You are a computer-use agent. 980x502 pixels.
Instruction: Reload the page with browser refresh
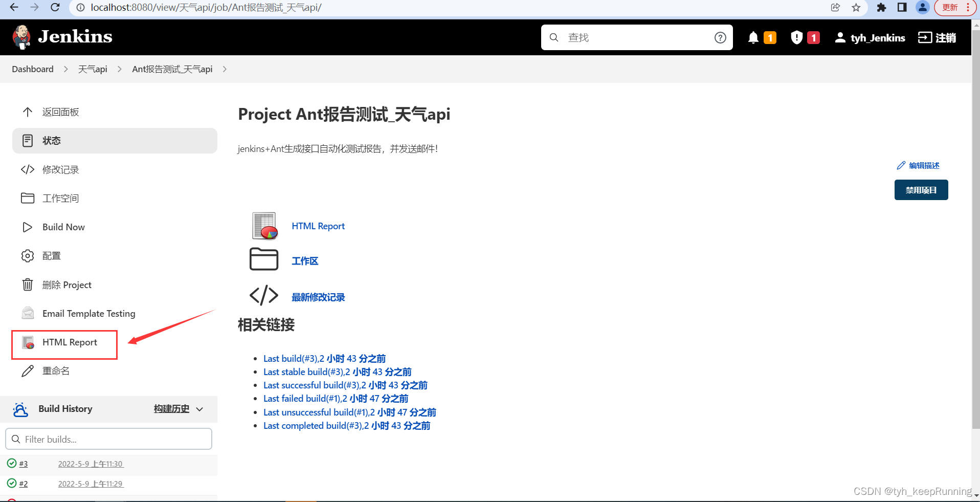pyautogui.click(x=55, y=7)
